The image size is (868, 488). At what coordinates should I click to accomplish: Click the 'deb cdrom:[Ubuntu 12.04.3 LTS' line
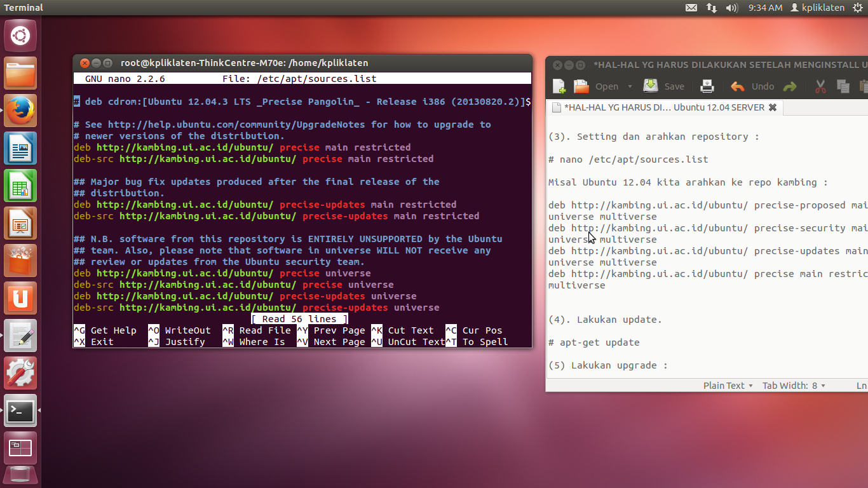click(302, 102)
